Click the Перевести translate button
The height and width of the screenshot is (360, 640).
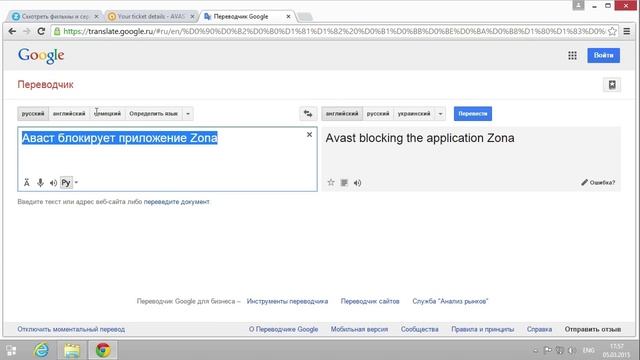[473, 113]
